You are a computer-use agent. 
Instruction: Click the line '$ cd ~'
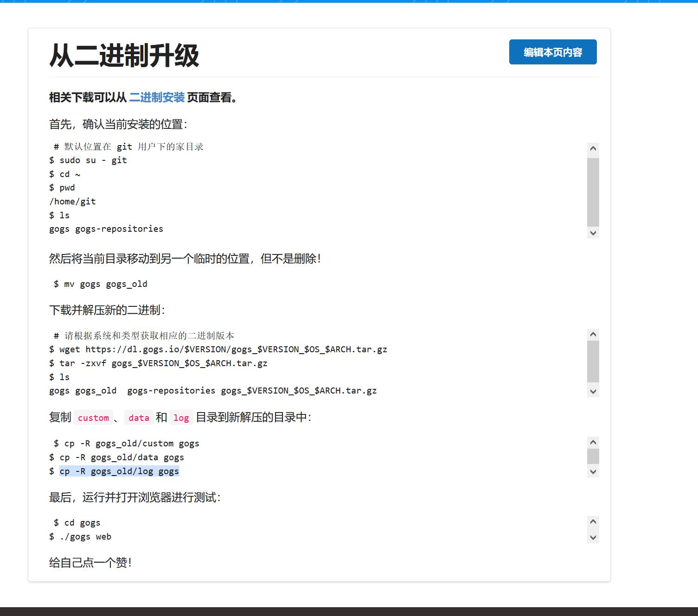[65, 174]
